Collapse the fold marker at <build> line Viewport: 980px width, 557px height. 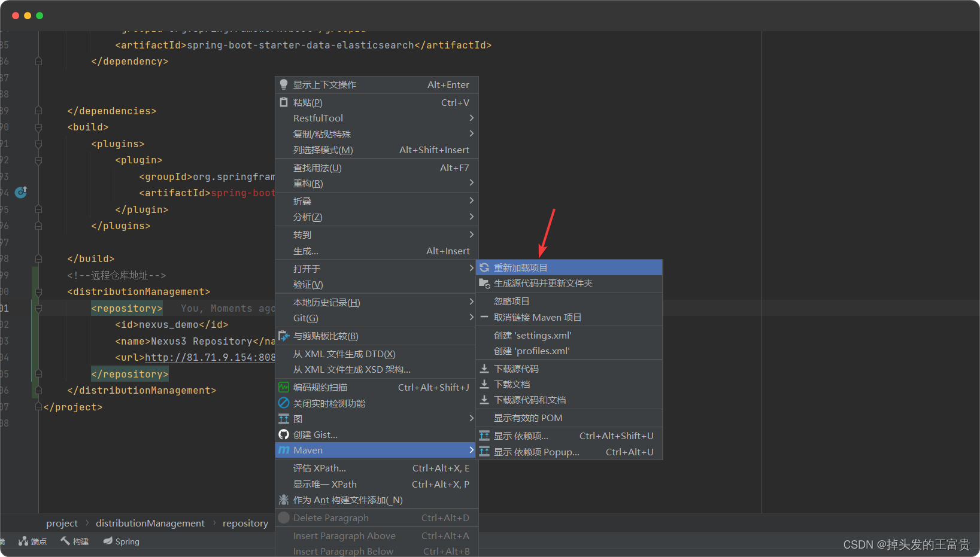point(38,127)
